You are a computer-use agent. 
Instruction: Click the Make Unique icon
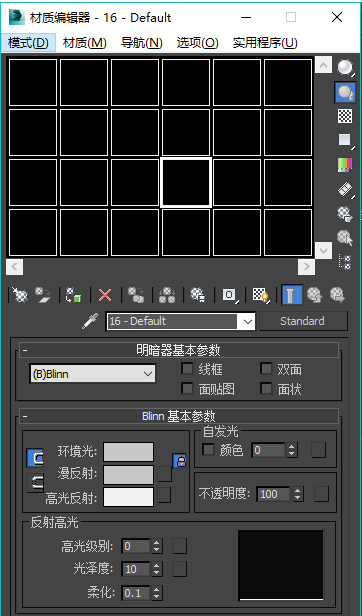(167, 295)
